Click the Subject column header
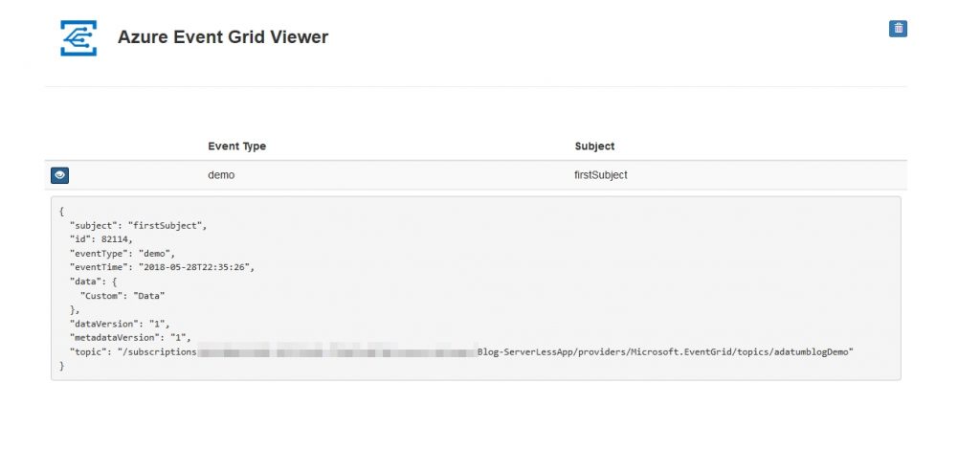The width and height of the screenshot is (980, 451). click(594, 146)
